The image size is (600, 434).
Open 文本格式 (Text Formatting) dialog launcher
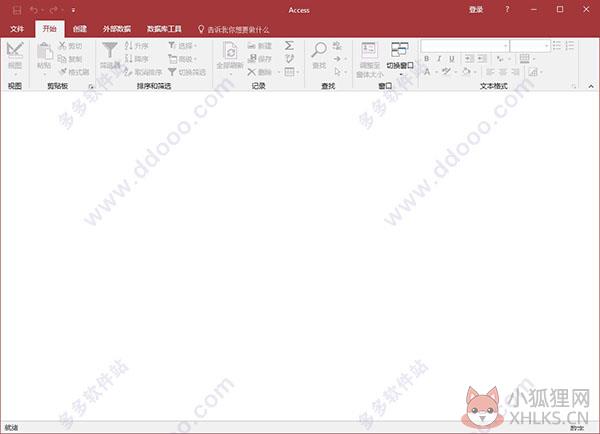(x=574, y=87)
